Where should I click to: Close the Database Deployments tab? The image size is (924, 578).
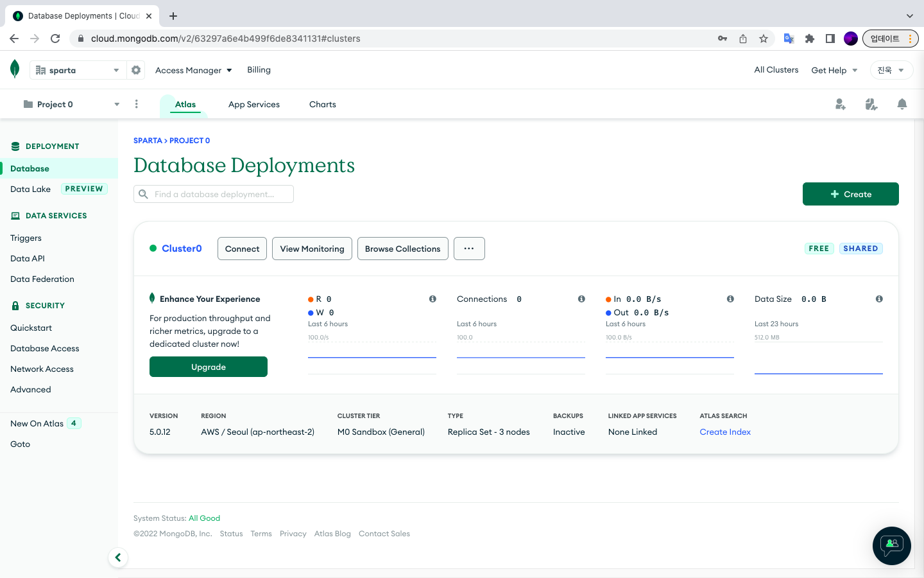click(149, 15)
